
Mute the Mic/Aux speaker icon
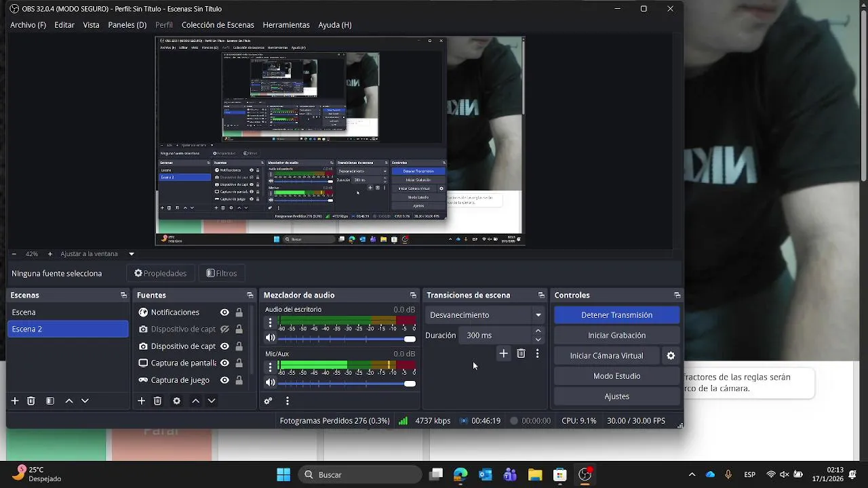point(270,382)
